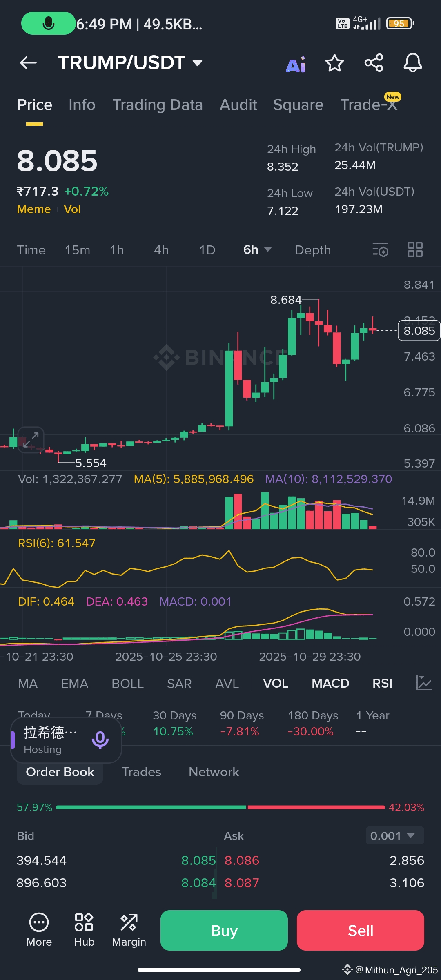The height and width of the screenshot is (980, 441).
Task: Select ask price 8.086
Action: pyautogui.click(x=242, y=860)
